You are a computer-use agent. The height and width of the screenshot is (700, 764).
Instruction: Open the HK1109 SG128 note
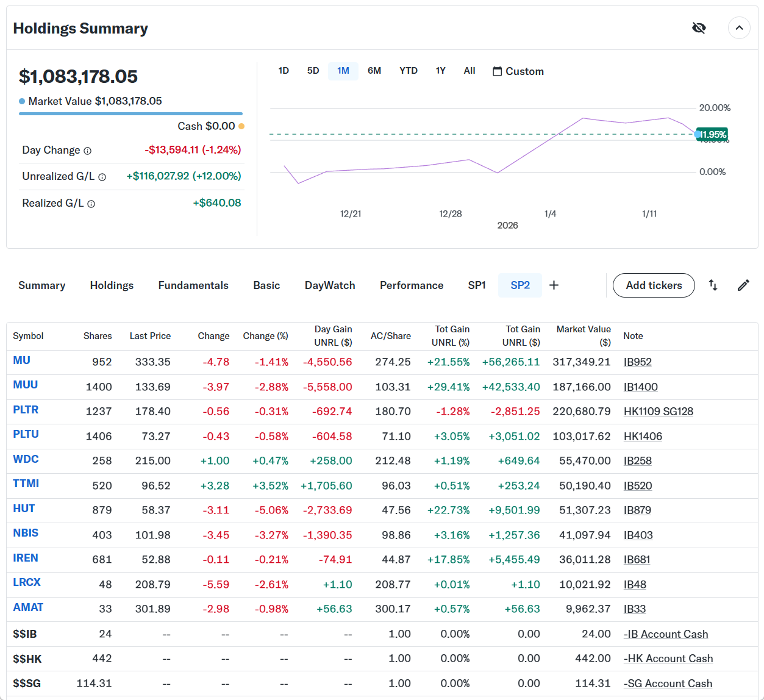[x=658, y=412]
